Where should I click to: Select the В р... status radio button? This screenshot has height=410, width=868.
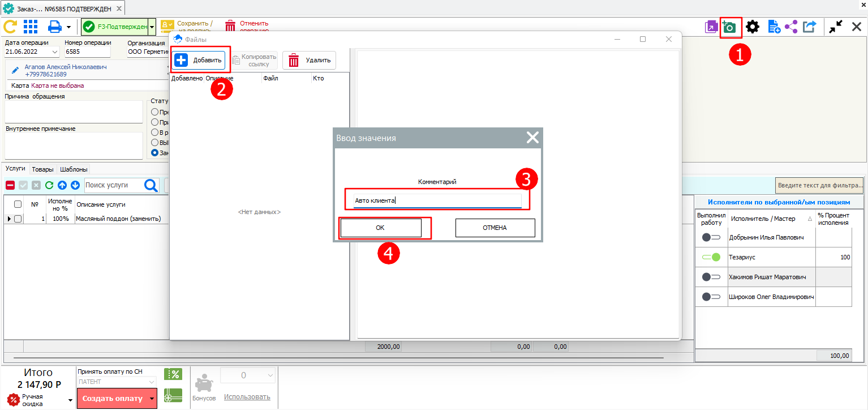(x=154, y=132)
